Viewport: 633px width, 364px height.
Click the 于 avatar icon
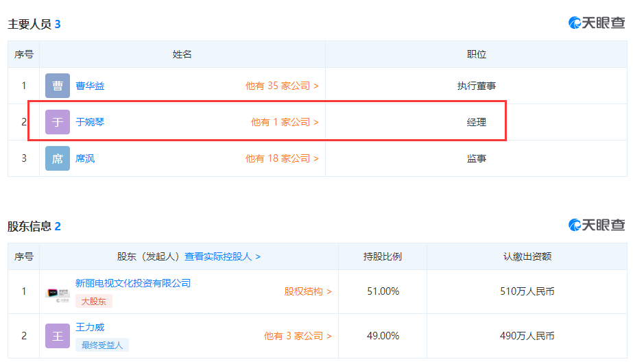click(58, 122)
